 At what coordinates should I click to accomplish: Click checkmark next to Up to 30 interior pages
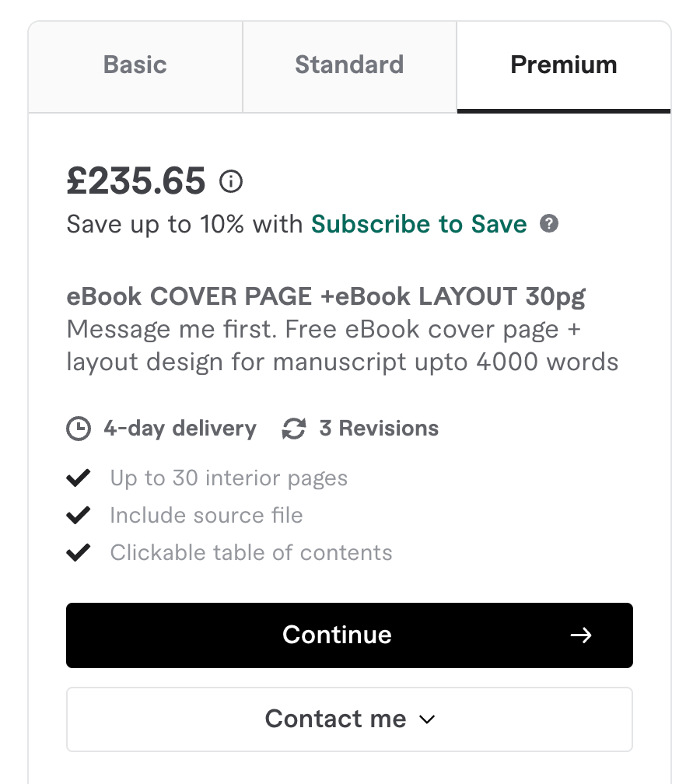79,478
